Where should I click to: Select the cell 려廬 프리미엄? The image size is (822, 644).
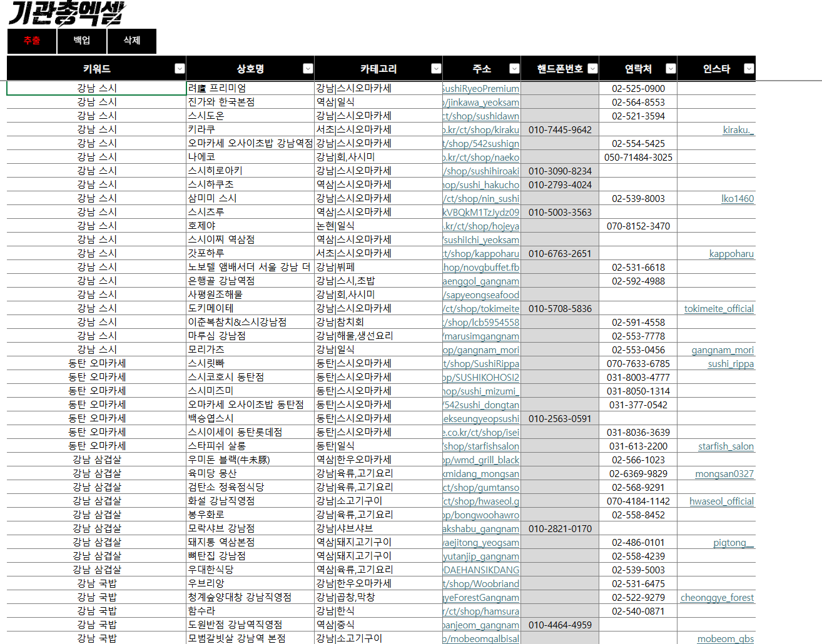[x=250, y=88]
